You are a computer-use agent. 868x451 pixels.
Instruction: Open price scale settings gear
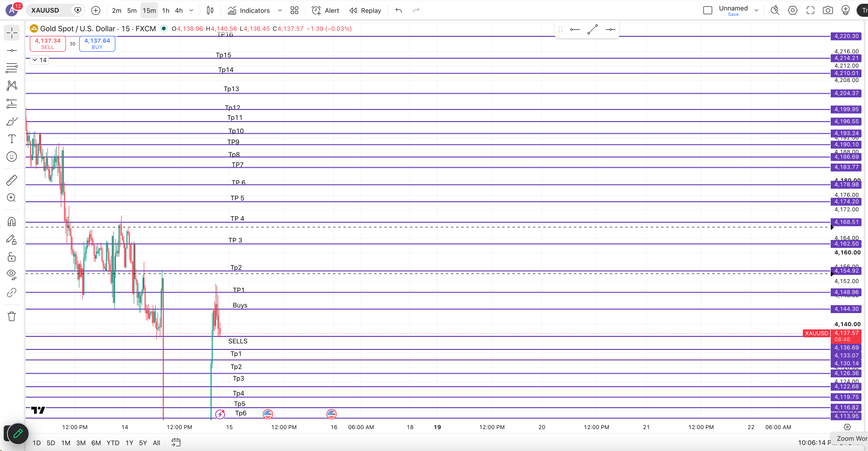click(847, 427)
